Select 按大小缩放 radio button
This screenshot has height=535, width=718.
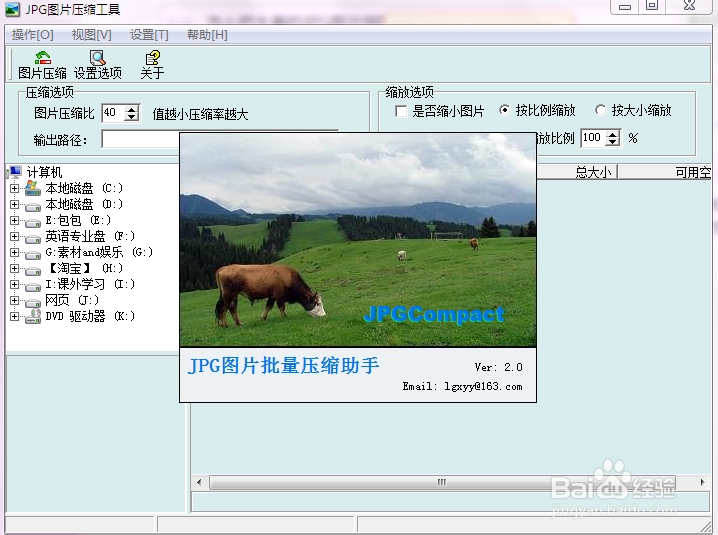pos(600,110)
